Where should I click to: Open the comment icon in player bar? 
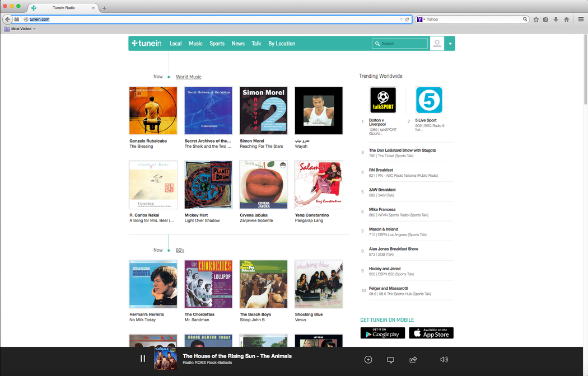coord(391,360)
